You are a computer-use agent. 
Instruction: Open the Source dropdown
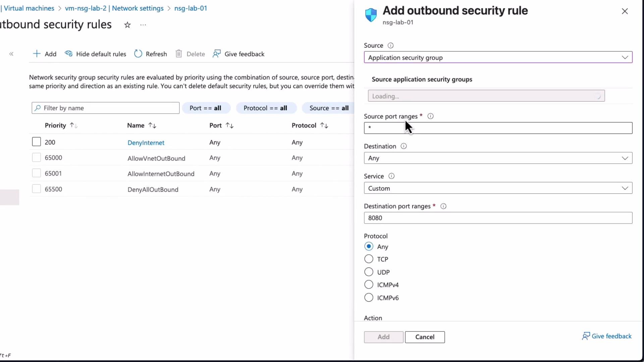point(498,57)
